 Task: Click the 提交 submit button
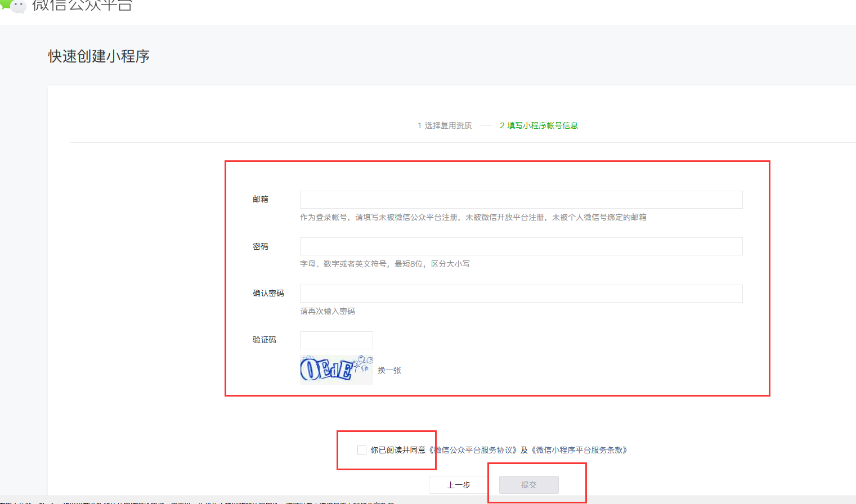(x=529, y=485)
